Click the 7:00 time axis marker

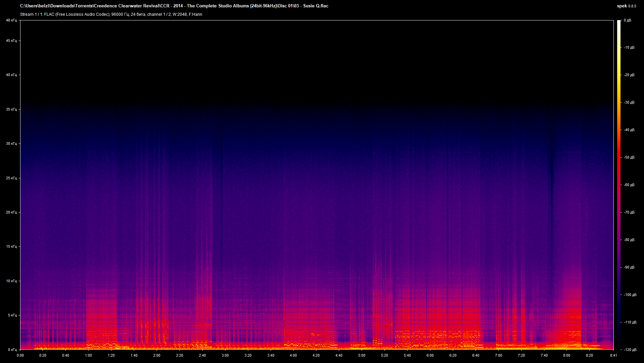click(x=498, y=355)
